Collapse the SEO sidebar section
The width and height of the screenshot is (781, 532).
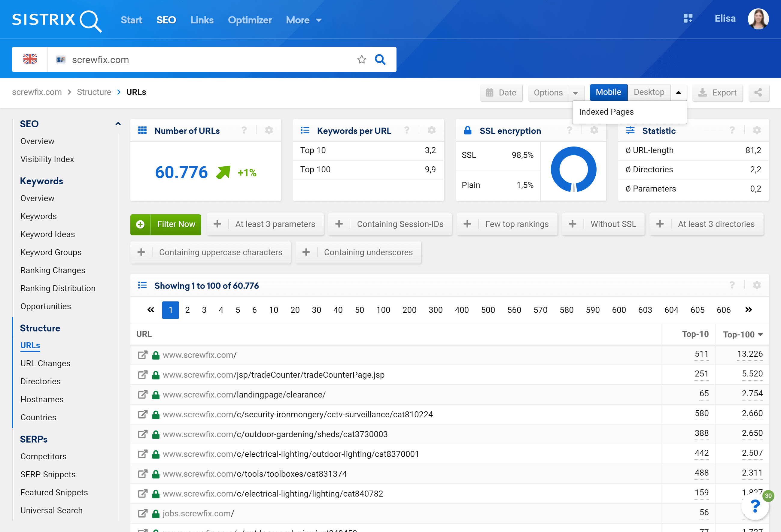[x=118, y=124]
